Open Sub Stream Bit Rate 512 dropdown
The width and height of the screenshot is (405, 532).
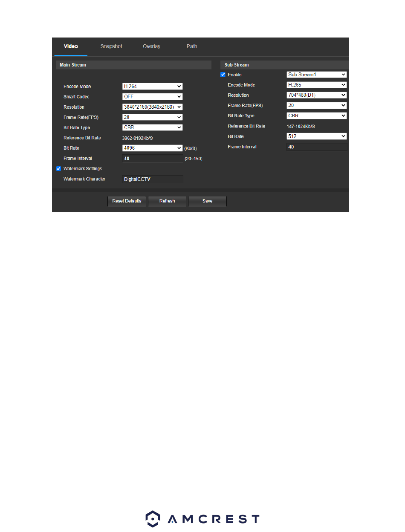click(317, 136)
